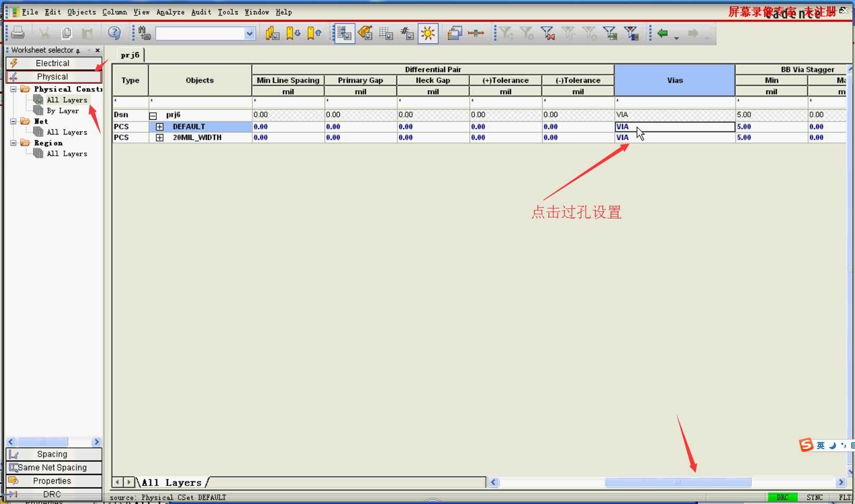The image size is (855, 504).
Task: Open the Analyze menu
Action: pos(170,12)
